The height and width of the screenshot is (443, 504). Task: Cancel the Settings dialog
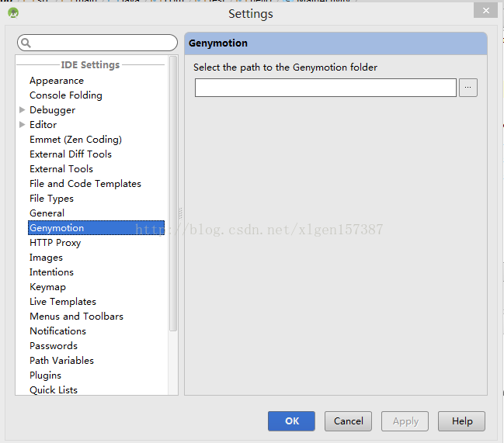point(348,421)
